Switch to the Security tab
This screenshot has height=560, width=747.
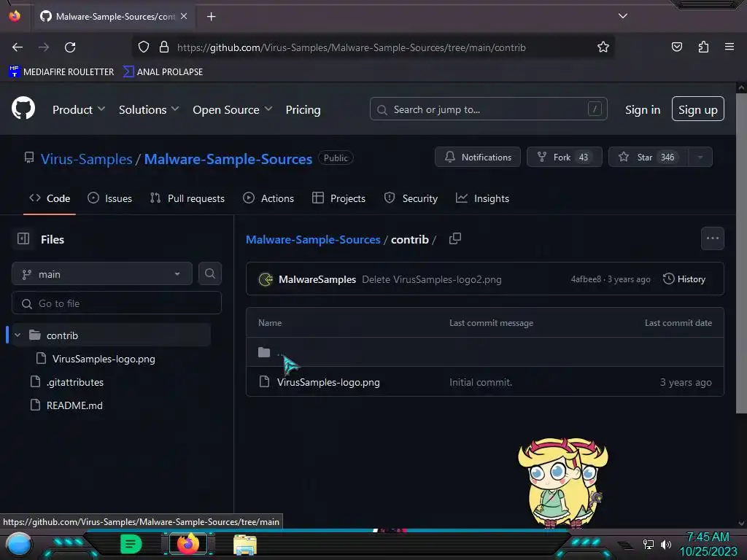(411, 198)
